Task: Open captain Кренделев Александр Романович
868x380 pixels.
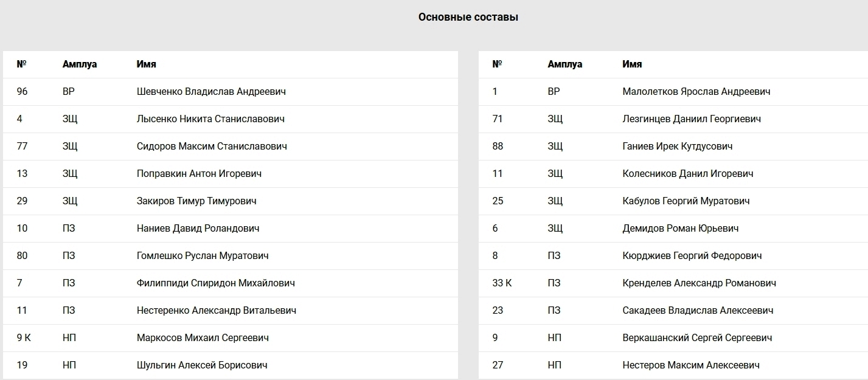Action: (700, 283)
